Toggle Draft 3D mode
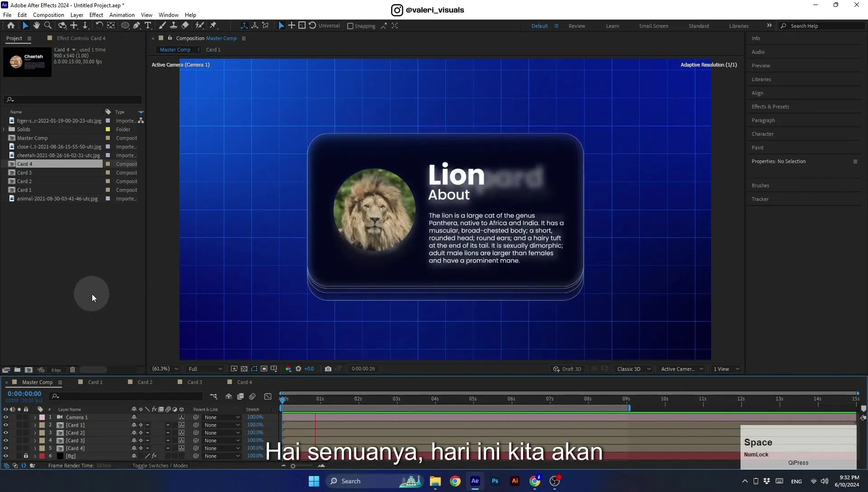 click(567, 369)
